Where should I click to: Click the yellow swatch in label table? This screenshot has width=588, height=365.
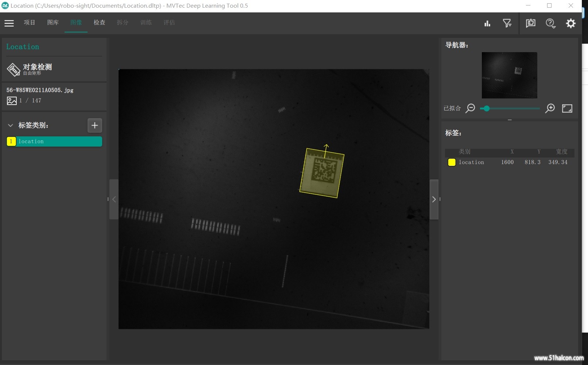(x=452, y=162)
